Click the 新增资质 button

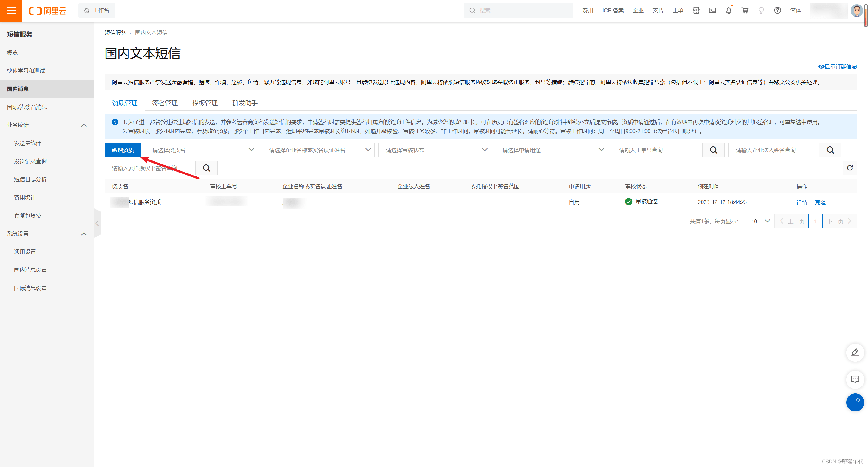pyautogui.click(x=123, y=150)
